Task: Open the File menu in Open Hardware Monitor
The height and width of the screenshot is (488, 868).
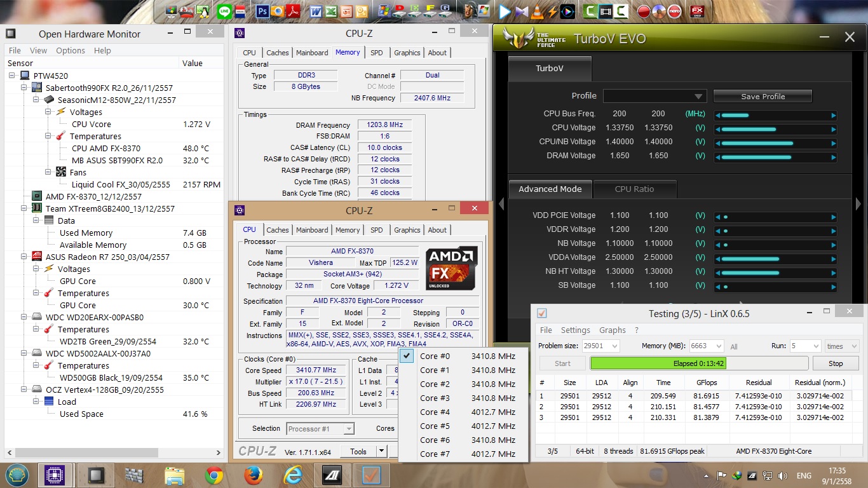Action: tap(15, 50)
